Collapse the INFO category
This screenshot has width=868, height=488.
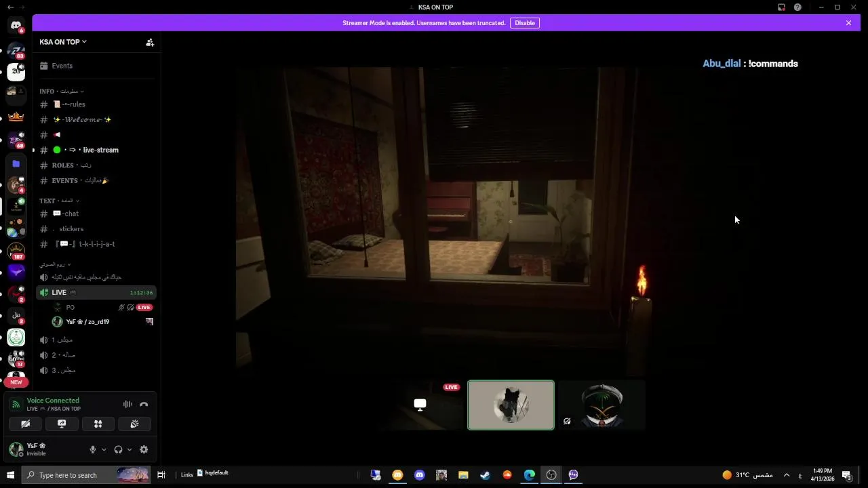coord(62,91)
